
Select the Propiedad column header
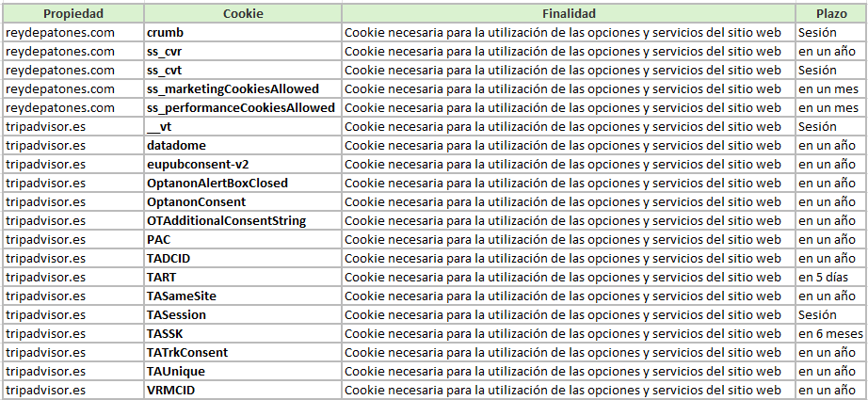click(x=73, y=14)
